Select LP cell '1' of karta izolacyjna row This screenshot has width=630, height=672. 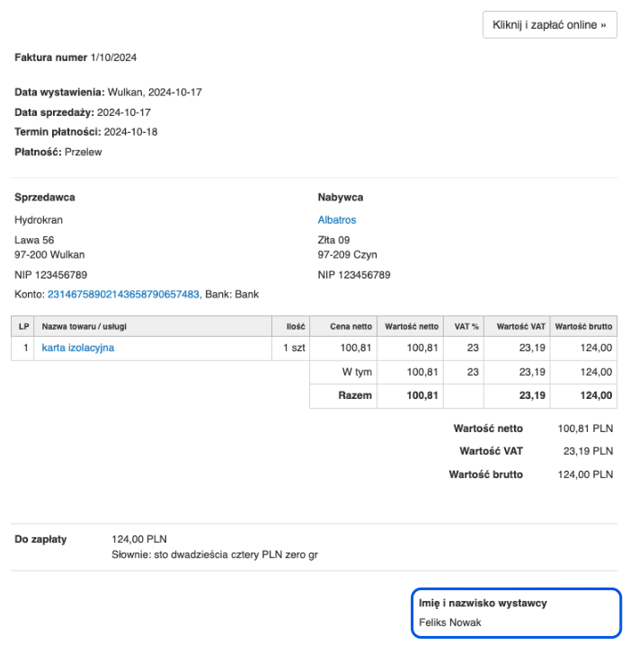pyautogui.click(x=22, y=348)
